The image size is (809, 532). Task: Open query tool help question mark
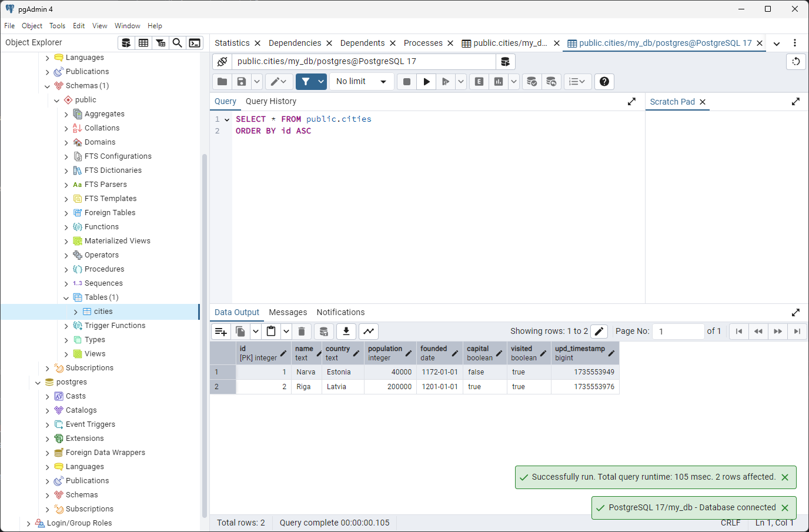[604, 82]
